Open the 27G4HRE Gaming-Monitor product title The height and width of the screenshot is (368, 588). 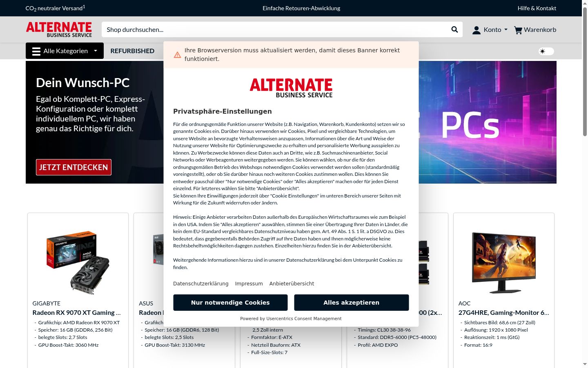pyautogui.click(x=503, y=313)
